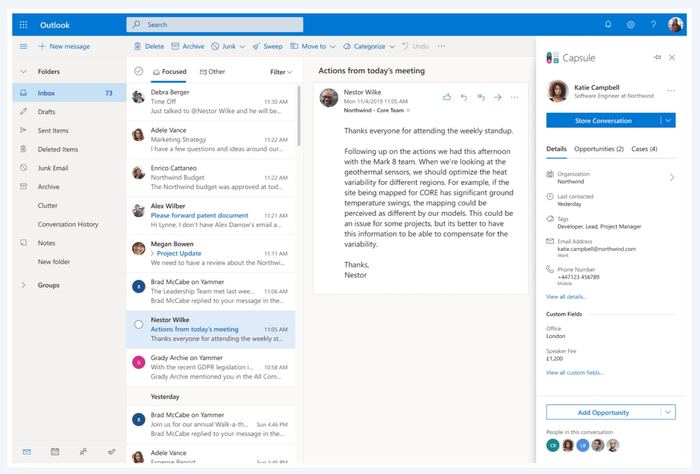Click View all details link
This screenshot has width=700, height=474.
pyautogui.click(x=566, y=297)
